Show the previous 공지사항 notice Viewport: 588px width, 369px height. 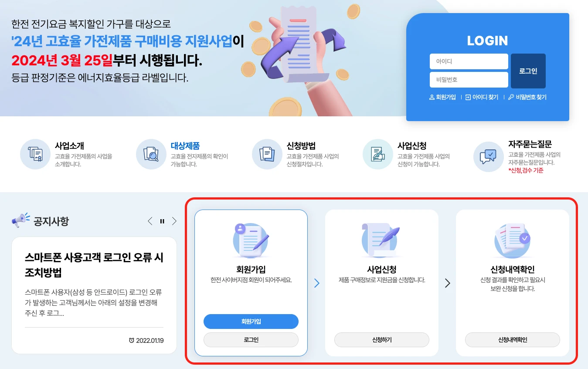click(x=150, y=221)
